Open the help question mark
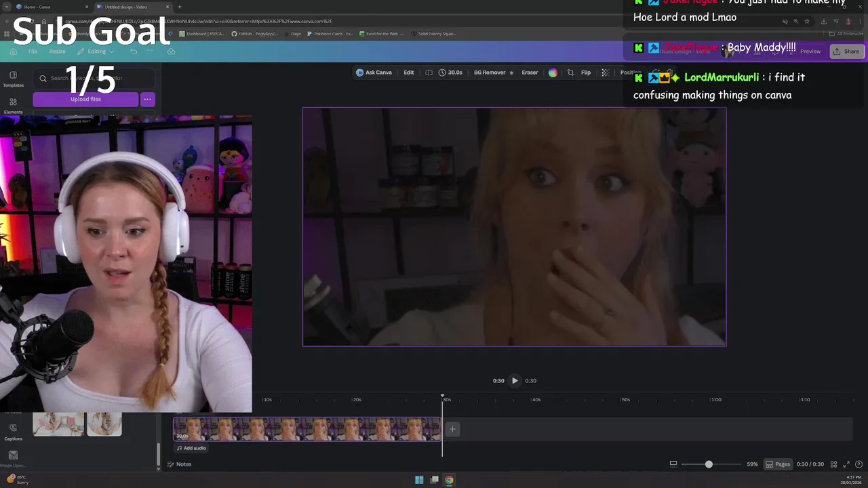The width and height of the screenshot is (868, 488). pyautogui.click(x=859, y=464)
